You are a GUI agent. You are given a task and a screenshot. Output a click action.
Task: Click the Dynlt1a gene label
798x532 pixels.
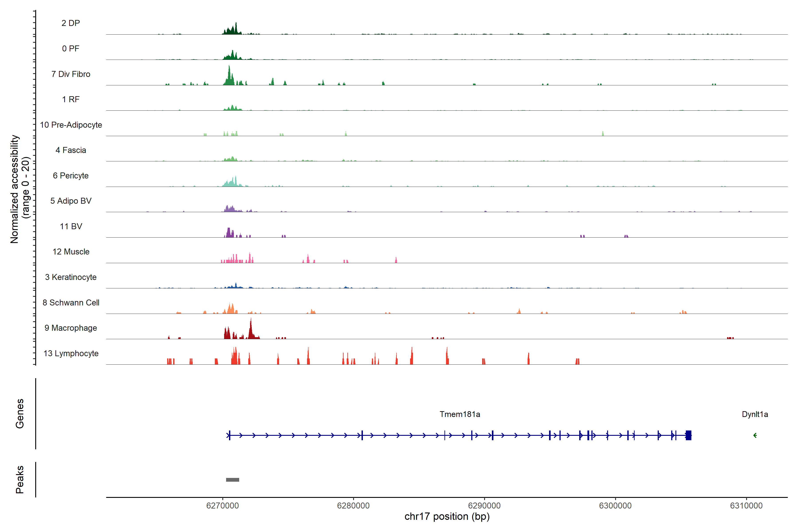[755, 414]
